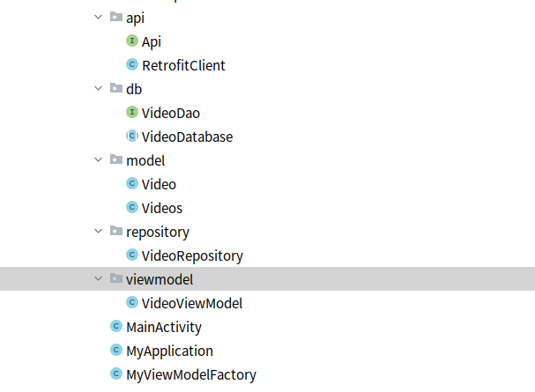
Task: Open the VideoRepository file
Action: point(191,255)
